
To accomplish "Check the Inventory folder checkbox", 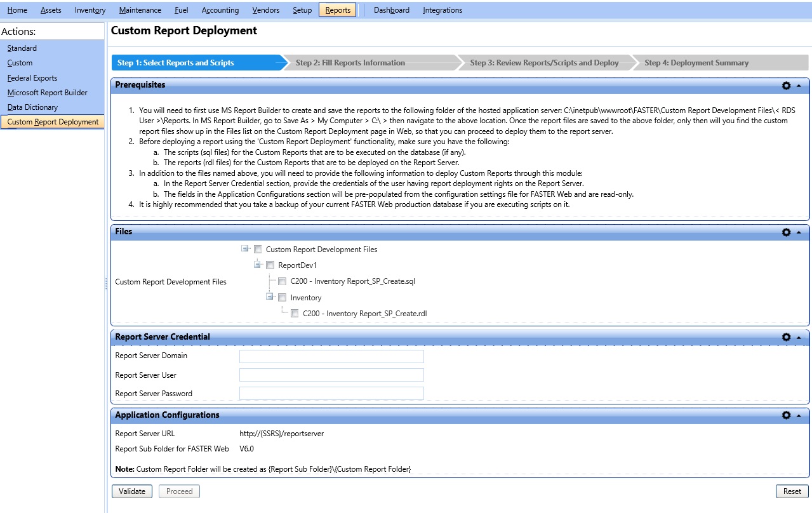I will (x=283, y=297).
